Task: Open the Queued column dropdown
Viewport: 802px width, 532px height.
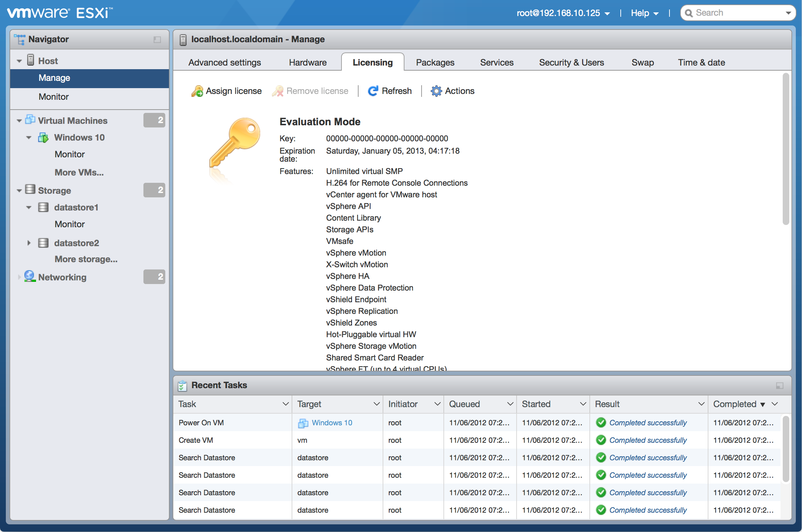Action: (x=510, y=404)
